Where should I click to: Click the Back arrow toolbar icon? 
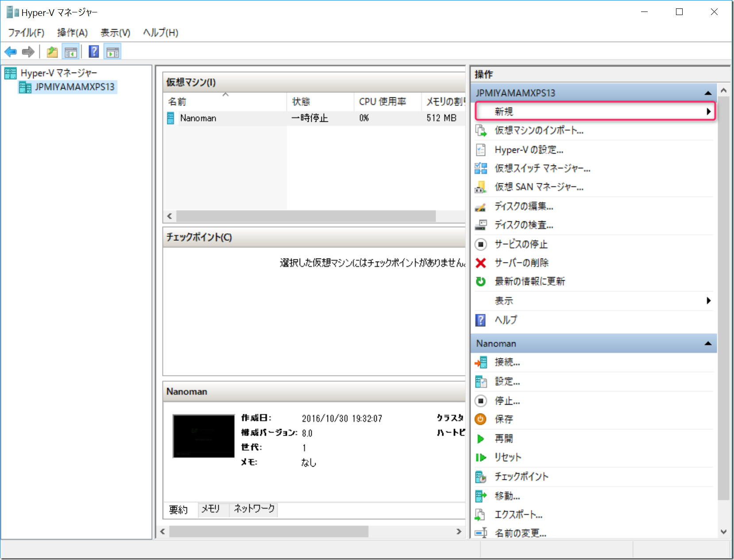click(11, 52)
